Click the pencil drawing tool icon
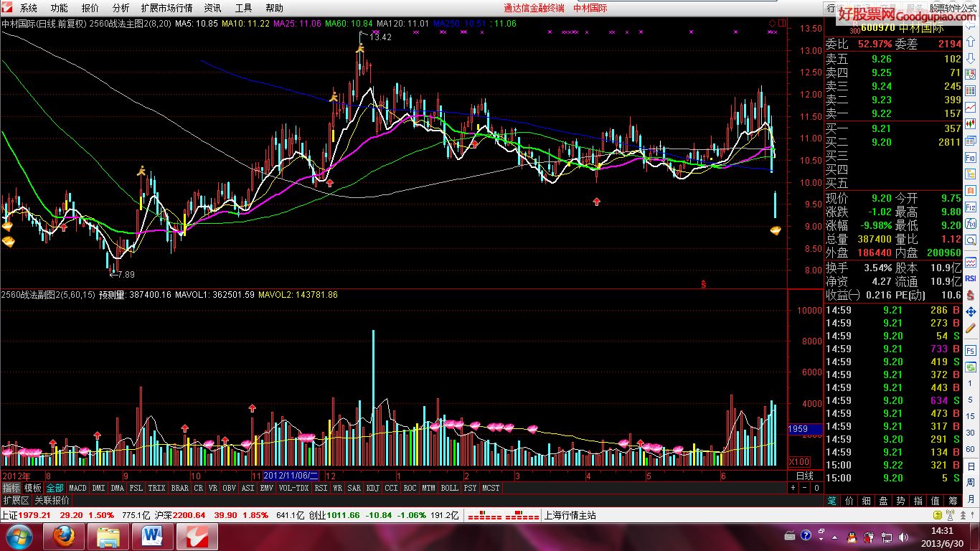 [971, 328]
